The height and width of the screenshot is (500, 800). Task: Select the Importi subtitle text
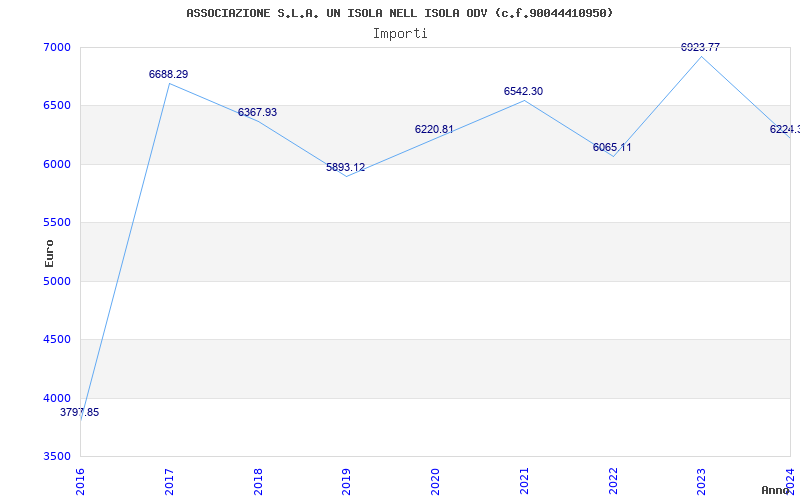[400, 34]
